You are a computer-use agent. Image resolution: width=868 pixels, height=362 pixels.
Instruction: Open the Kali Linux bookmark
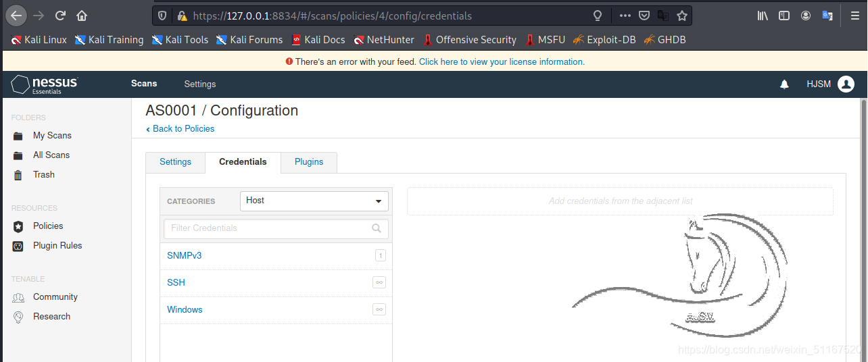click(39, 40)
